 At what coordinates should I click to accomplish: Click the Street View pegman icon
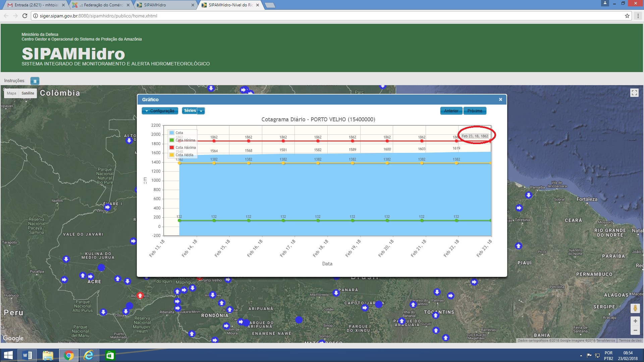click(x=635, y=308)
